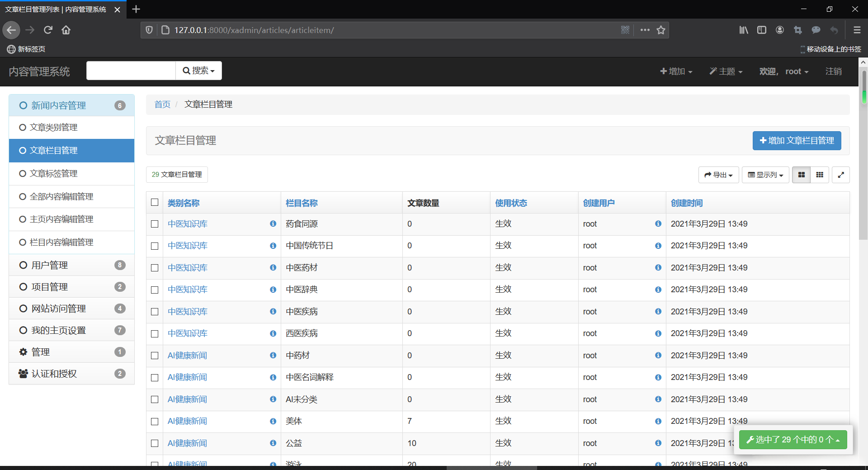Check the box for the 药食同源 row

click(155, 224)
